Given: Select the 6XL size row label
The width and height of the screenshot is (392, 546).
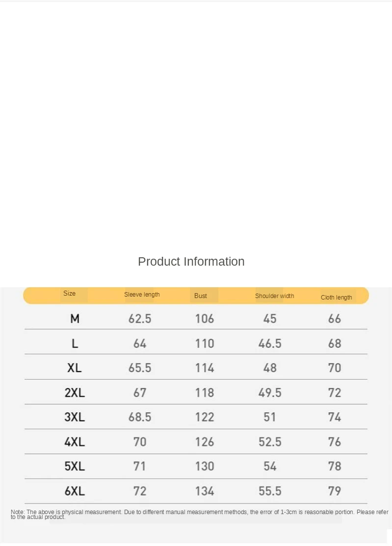Looking at the screenshot, I should tap(75, 491).
